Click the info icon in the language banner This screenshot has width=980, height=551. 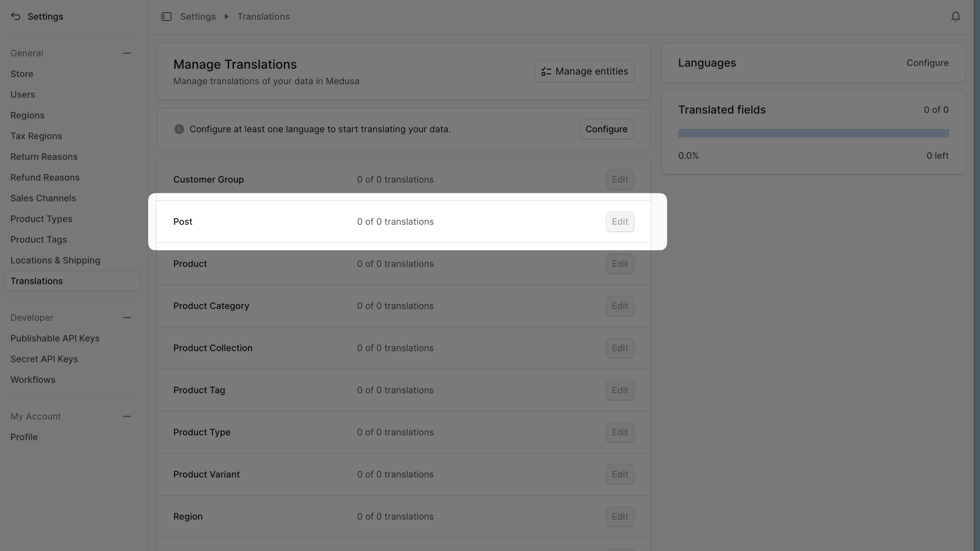pos(179,129)
